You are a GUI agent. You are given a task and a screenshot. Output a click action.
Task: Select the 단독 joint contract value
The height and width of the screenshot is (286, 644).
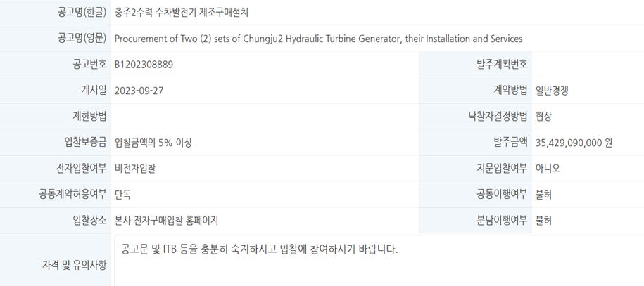(x=122, y=195)
